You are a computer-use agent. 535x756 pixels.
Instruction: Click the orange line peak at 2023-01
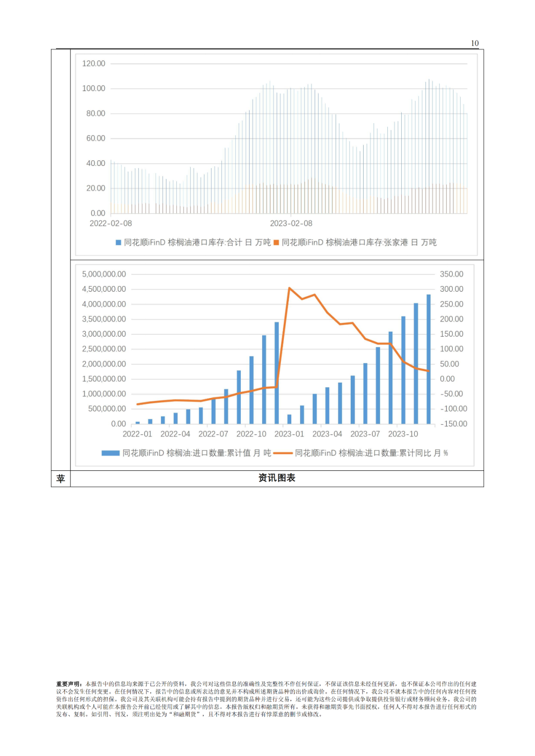tap(289, 288)
